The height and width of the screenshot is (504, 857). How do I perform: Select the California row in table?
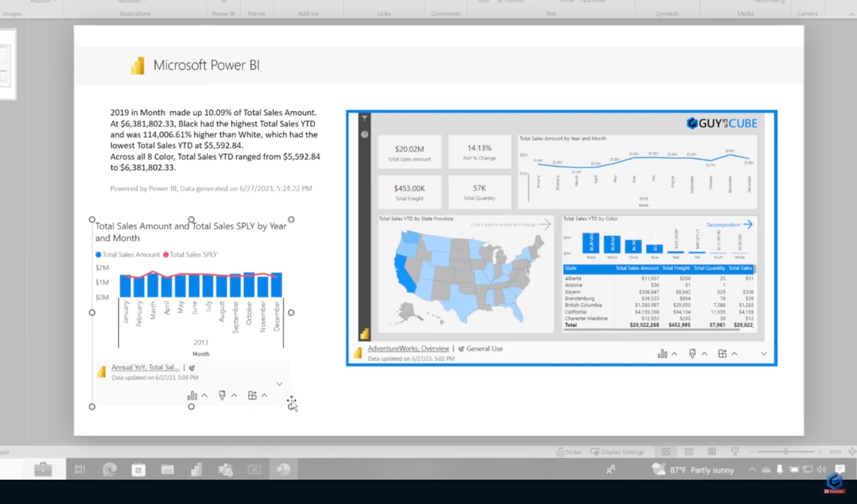pyautogui.click(x=659, y=312)
